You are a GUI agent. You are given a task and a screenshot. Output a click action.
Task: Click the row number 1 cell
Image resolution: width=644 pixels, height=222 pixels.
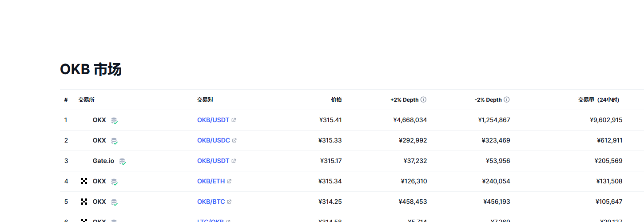click(66, 120)
